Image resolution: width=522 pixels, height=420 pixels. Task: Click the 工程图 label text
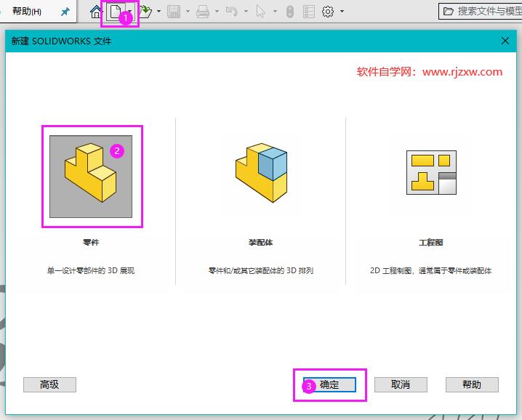(431, 243)
